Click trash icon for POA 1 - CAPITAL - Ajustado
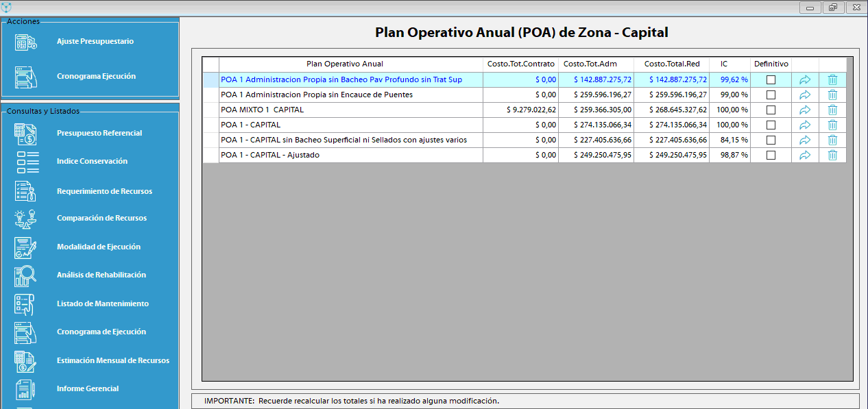 click(832, 155)
